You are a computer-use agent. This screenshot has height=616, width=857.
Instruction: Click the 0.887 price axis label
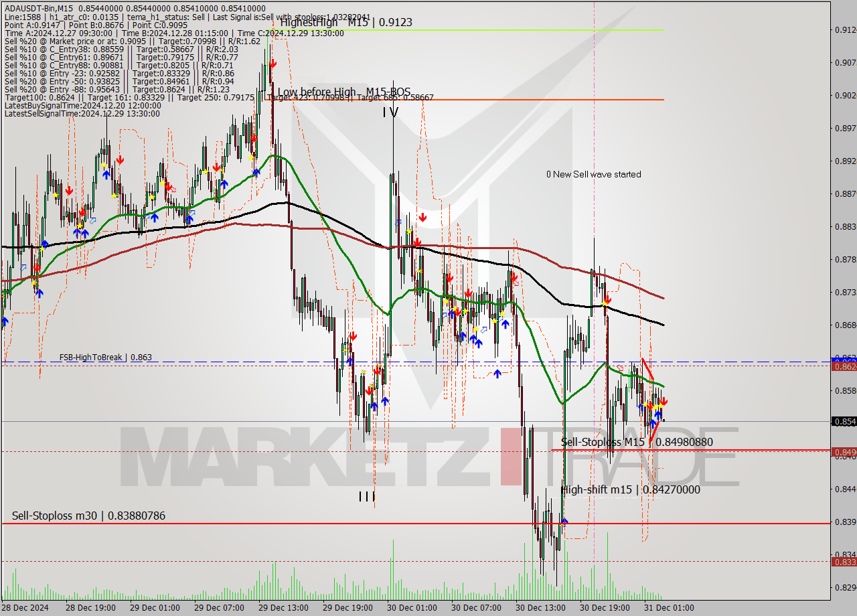click(844, 194)
